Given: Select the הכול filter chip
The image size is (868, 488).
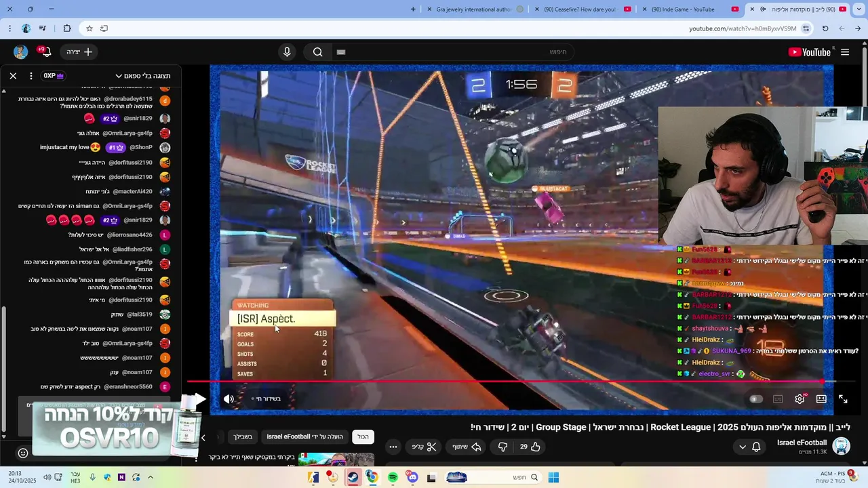Looking at the screenshot, I should 363,437.
